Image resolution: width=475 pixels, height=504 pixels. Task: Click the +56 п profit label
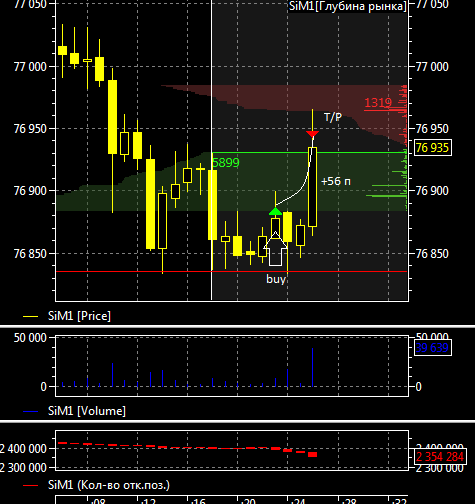click(x=336, y=181)
